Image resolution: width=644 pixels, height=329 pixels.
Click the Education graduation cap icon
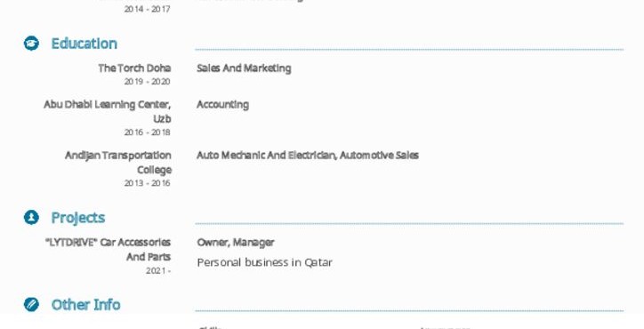31,44
